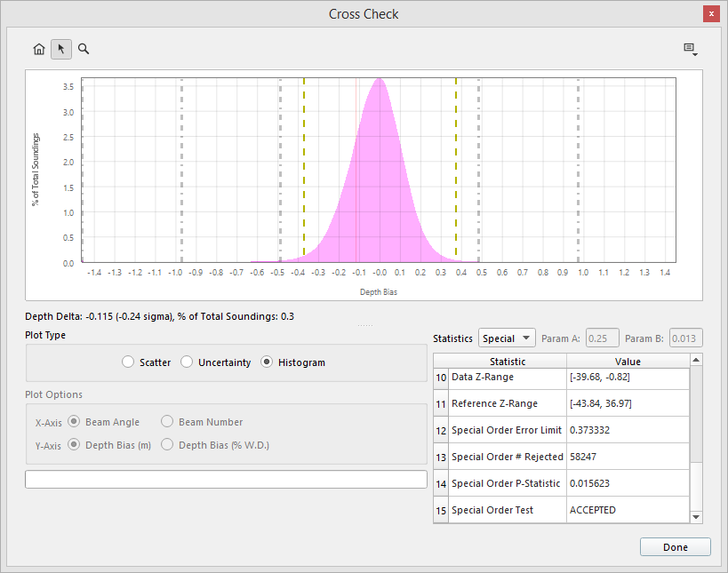Click the empty text field below Plot Options
The width and height of the screenshot is (728, 573).
226,480
